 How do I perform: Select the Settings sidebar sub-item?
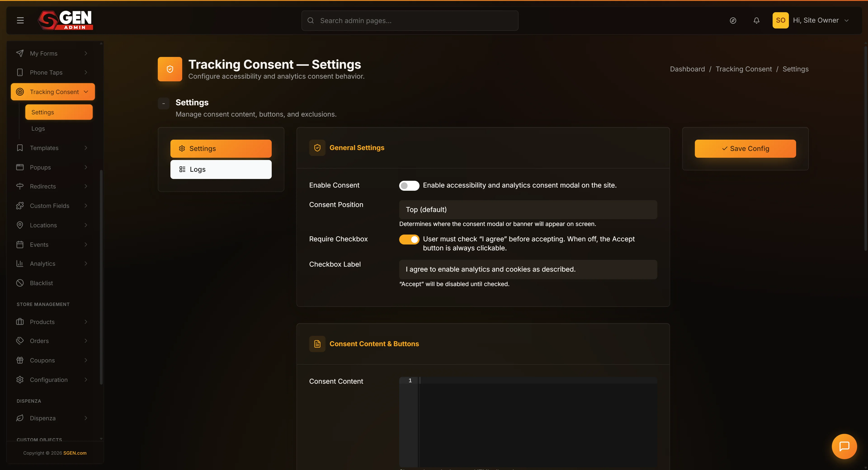pyautogui.click(x=59, y=112)
